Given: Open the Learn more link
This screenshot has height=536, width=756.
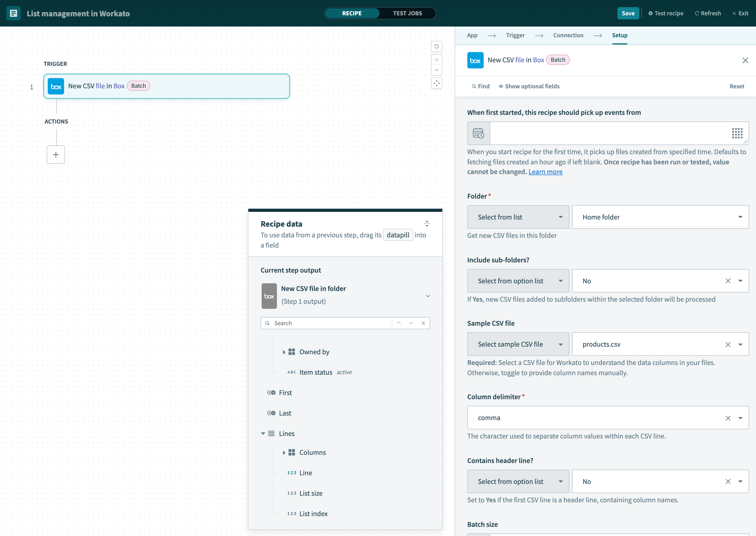Looking at the screenshot, I should tap(545, 172).
